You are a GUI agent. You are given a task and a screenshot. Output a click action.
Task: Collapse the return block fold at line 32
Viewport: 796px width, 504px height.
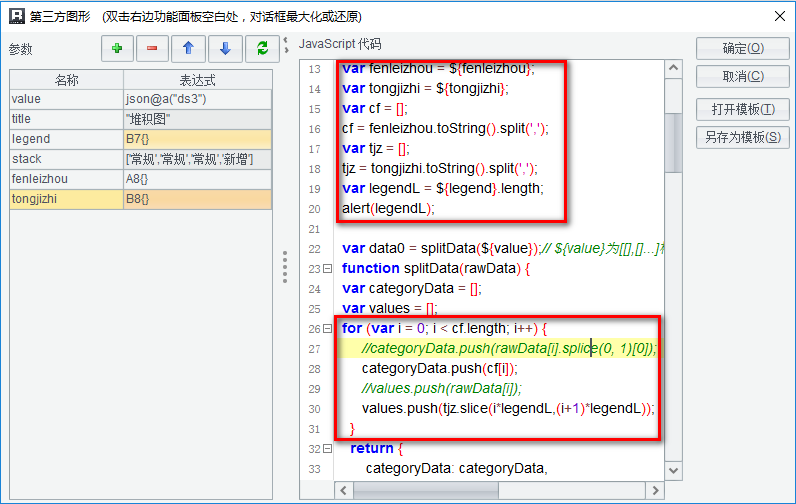327,449
